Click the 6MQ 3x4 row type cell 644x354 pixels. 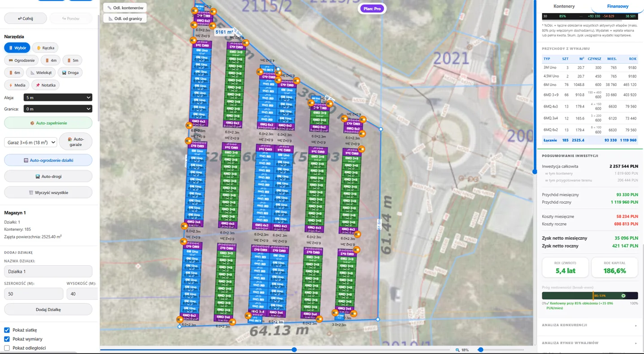point(551,118)
